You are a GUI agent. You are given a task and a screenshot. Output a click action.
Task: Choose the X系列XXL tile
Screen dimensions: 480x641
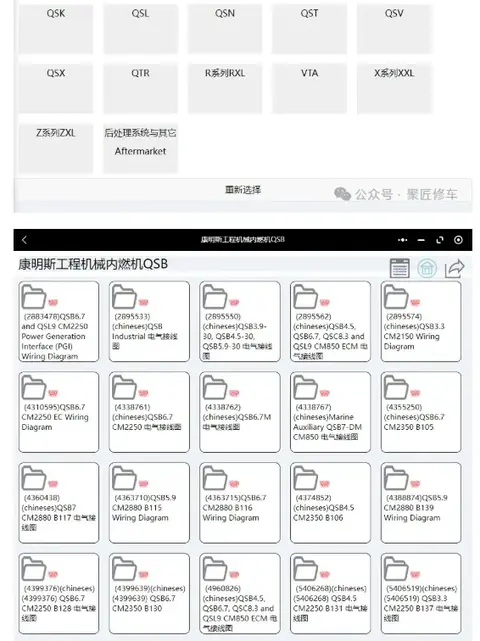point(394,88)
